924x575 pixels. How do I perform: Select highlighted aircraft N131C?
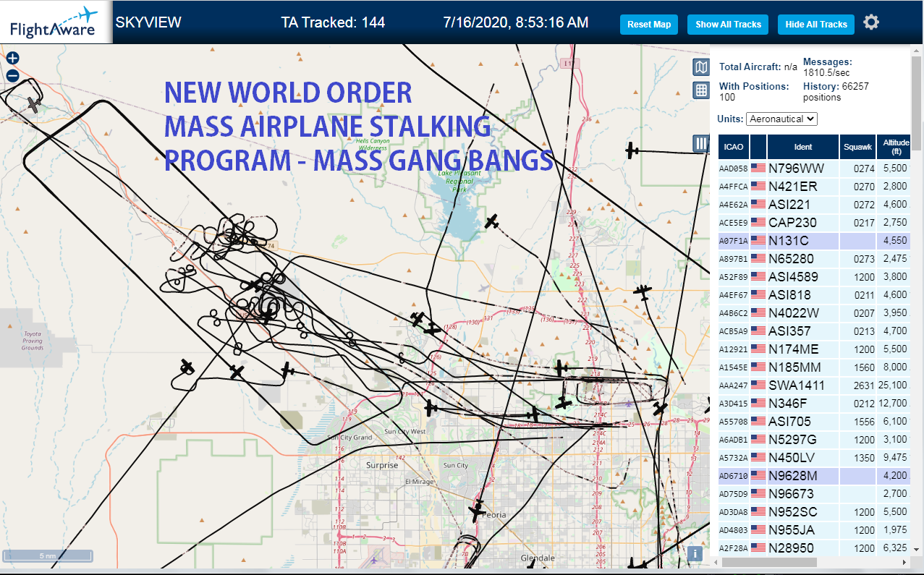pos(814,240)
